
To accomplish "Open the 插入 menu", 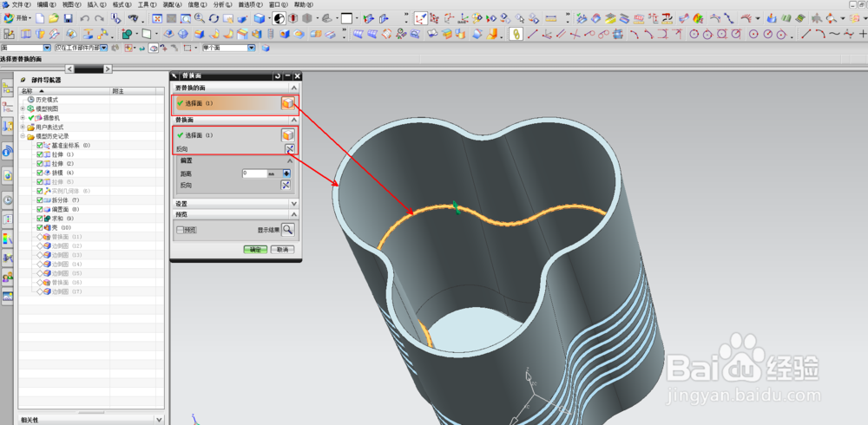I will pos(96,3).
